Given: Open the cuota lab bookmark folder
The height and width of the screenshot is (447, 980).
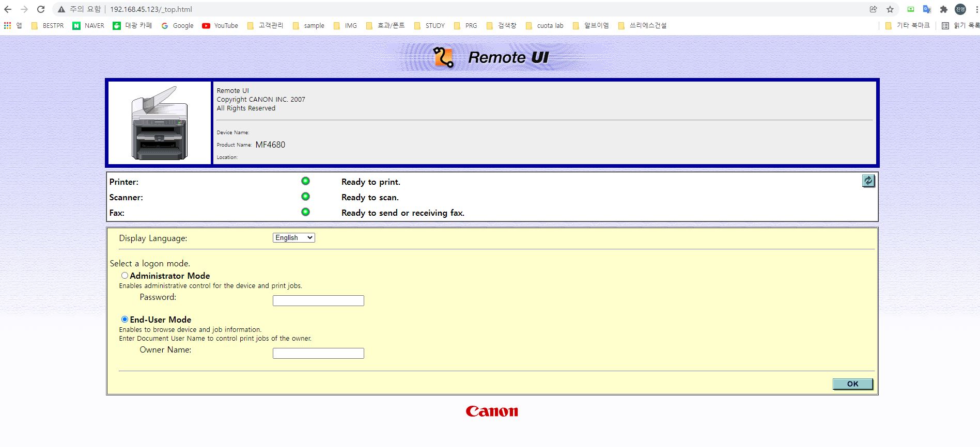Looking at the screenshot, I should coord(545,25).
